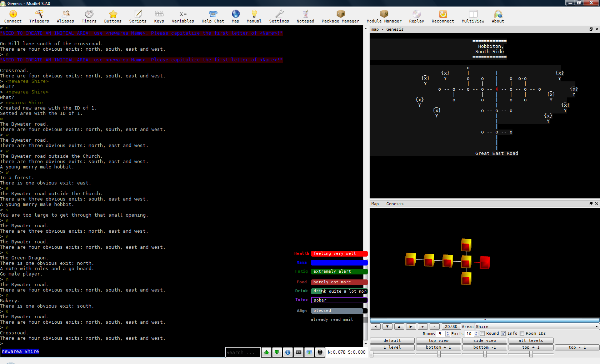Pan the 3D map left arrow button
The width and height of the screenshot is (600, 364).
click(x=375, y=327)
